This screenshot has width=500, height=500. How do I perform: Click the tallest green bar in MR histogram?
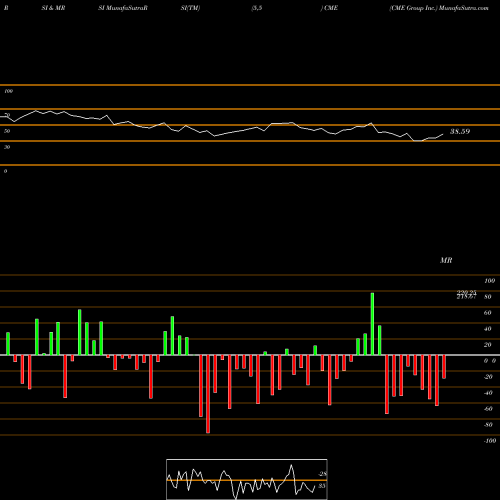[x=372, y=324]
